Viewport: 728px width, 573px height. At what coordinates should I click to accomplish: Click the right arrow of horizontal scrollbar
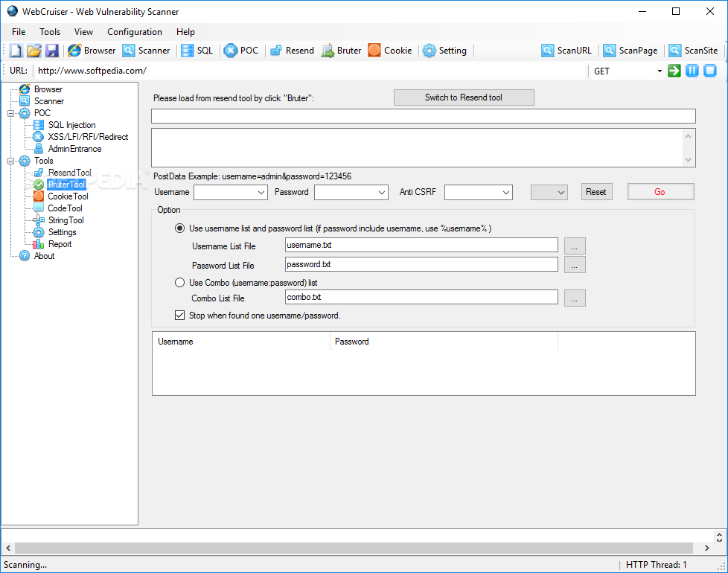706,548
